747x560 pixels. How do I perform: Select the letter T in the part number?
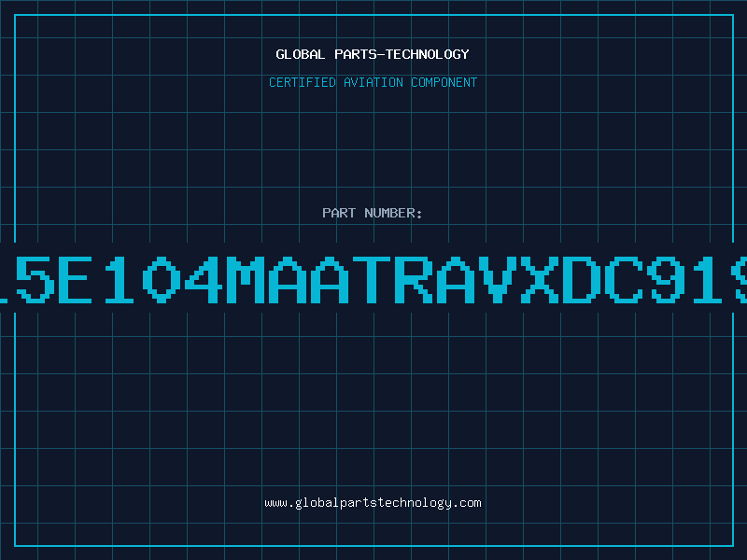371,279
